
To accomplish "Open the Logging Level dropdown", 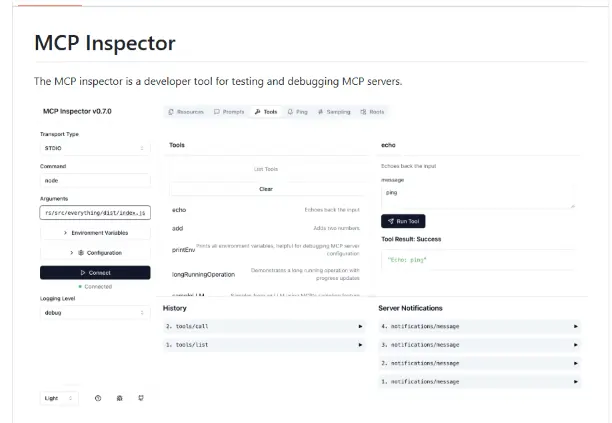I will pyautogui.click(x=95, y=312).
